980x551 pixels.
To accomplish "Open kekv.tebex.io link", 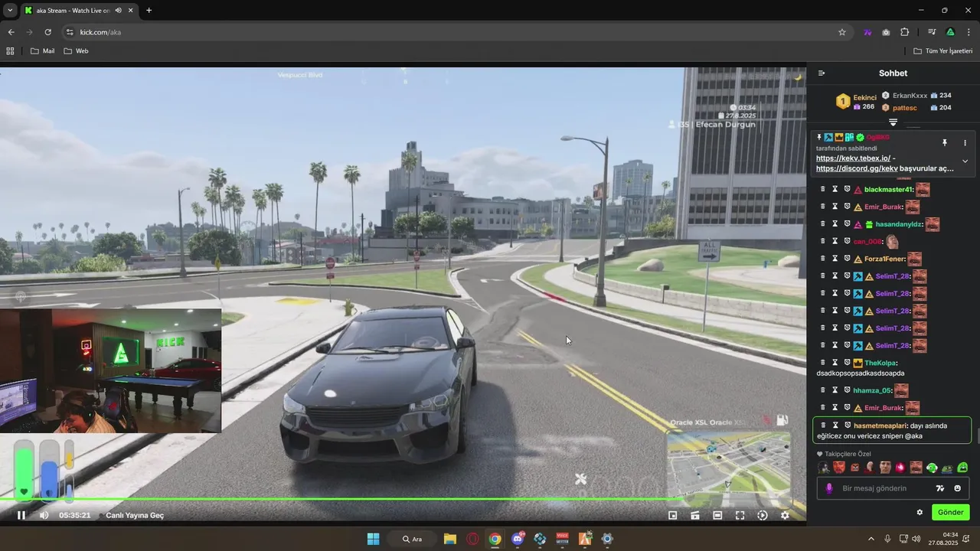I will coord(853,158).
